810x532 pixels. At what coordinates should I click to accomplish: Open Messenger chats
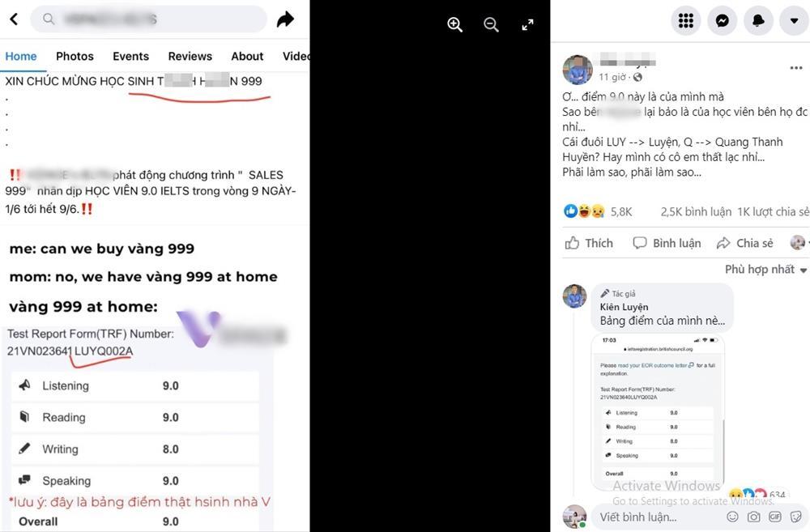coord(723,21)
